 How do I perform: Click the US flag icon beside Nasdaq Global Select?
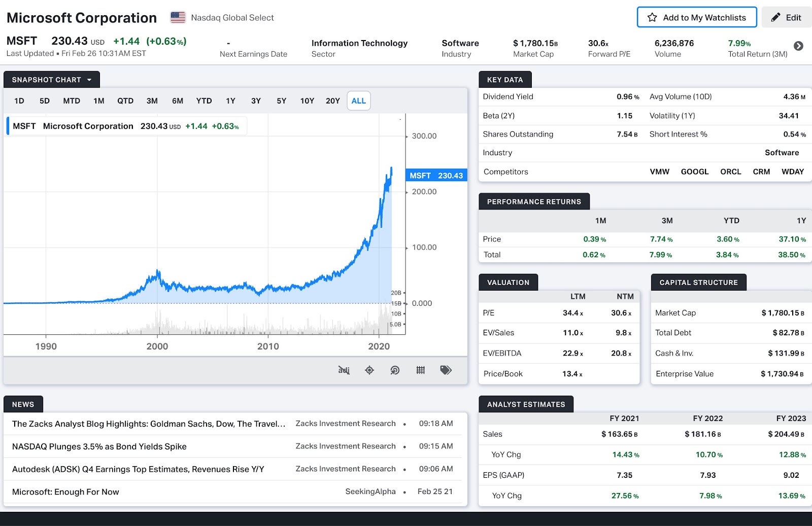[178, 17]
